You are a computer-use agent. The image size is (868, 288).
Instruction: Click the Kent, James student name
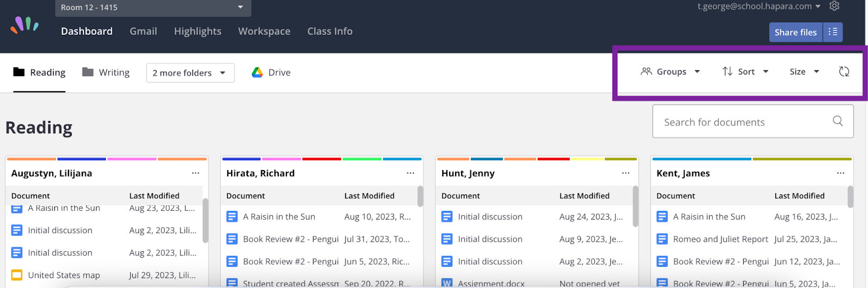[x=683, y=173]
